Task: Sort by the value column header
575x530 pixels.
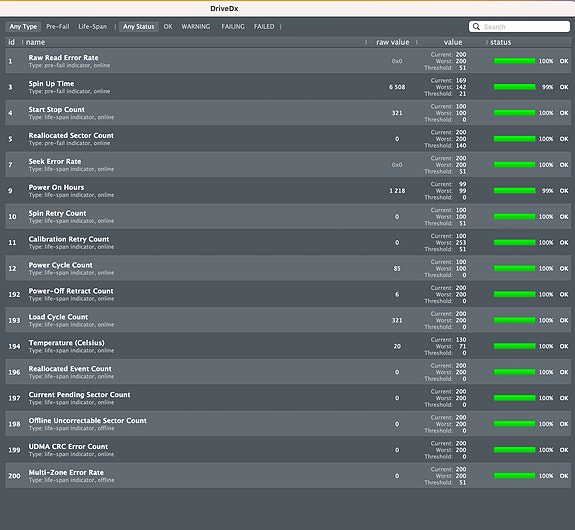Action: tap(453, 42)
